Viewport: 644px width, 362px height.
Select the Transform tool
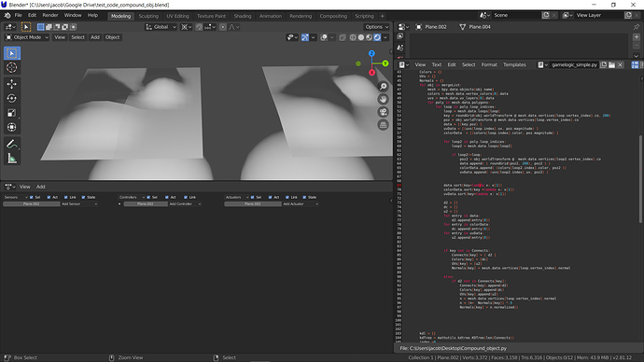point(12,127)
